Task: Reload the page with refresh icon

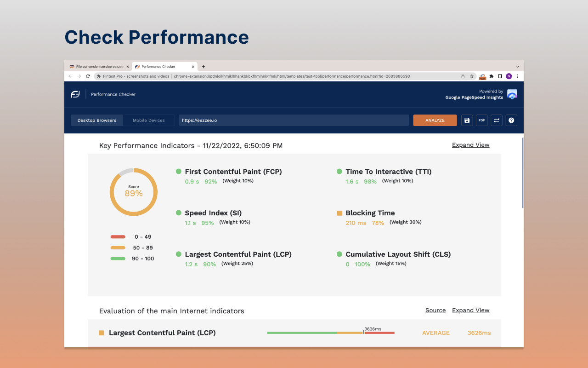Action: [88, 76]
